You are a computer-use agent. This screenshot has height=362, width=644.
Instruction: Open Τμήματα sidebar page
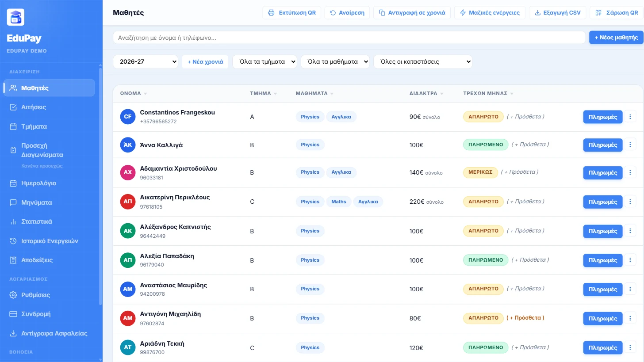point(49,126)
